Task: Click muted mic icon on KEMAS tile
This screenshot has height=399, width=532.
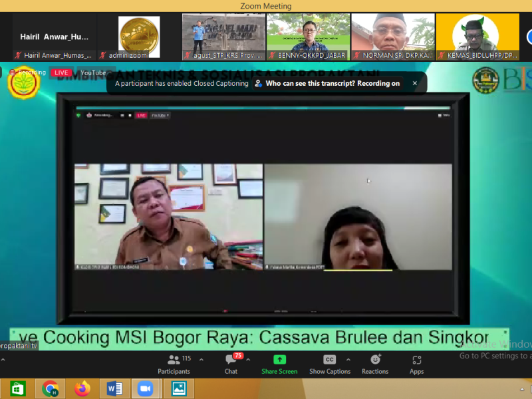Action: pos(441,55)
